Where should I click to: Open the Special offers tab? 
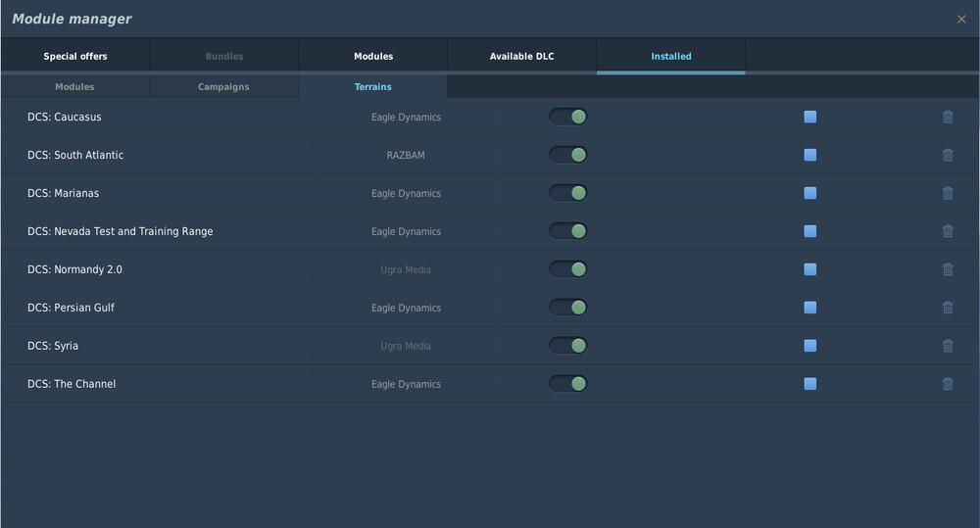tap(75, 57)
